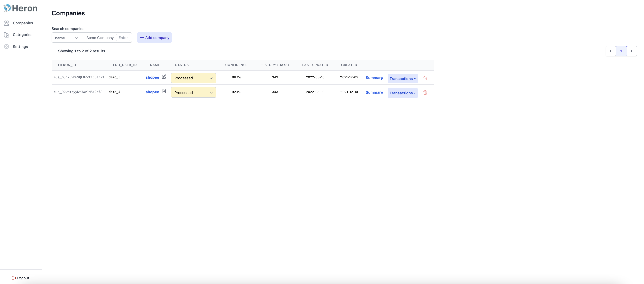This screenshot has width=644, height=284.
Task: Click the STATUS column header
Action: click(182, 65)
